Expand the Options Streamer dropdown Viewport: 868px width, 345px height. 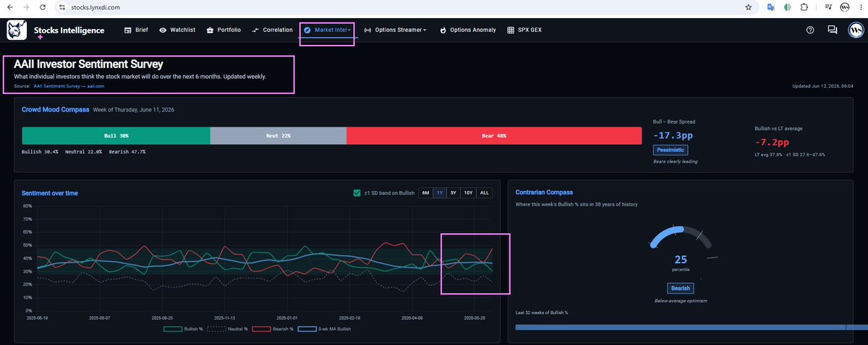[395, 30]
